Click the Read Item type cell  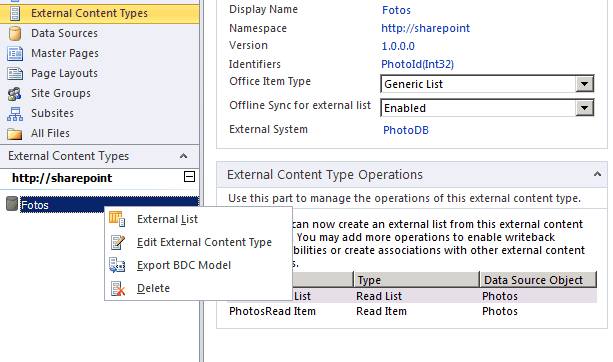point(381,311)
